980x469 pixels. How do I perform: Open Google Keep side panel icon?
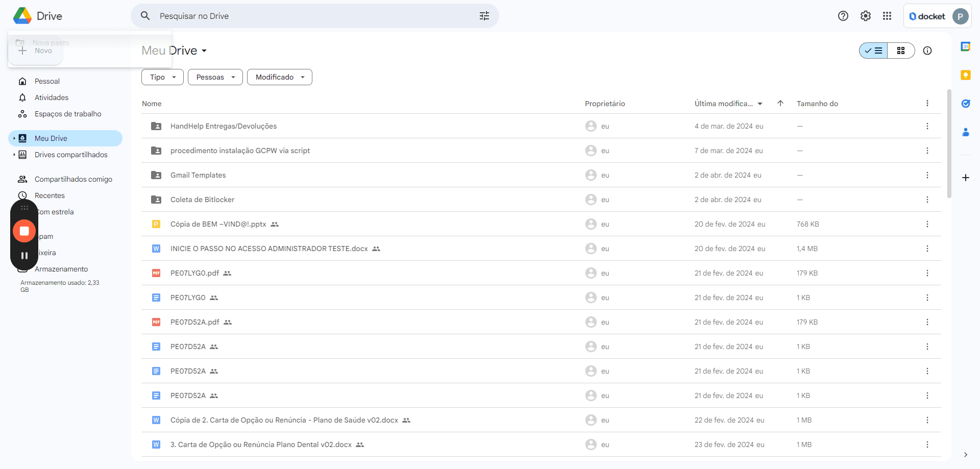coord(966,75)
